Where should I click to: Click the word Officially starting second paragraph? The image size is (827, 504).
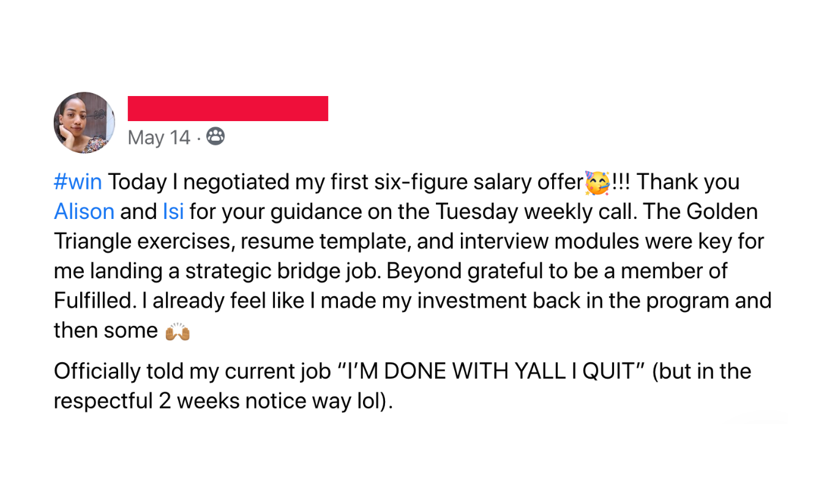[x=97, y=371]
